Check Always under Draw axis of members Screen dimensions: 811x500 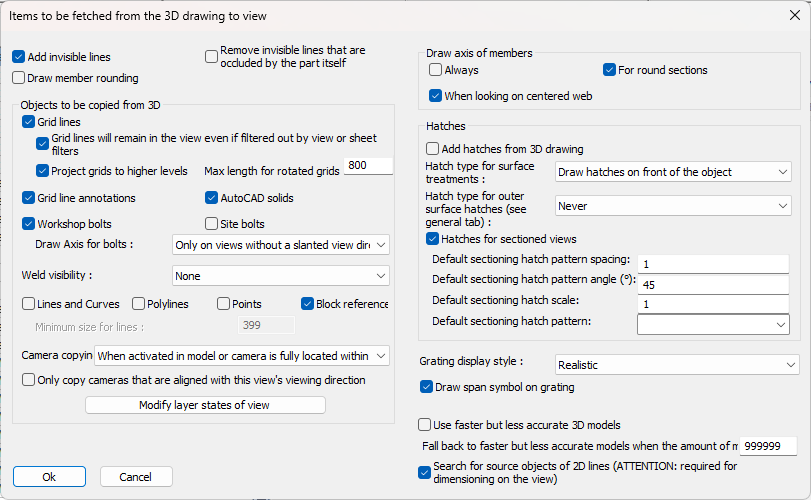click(436, 70)
